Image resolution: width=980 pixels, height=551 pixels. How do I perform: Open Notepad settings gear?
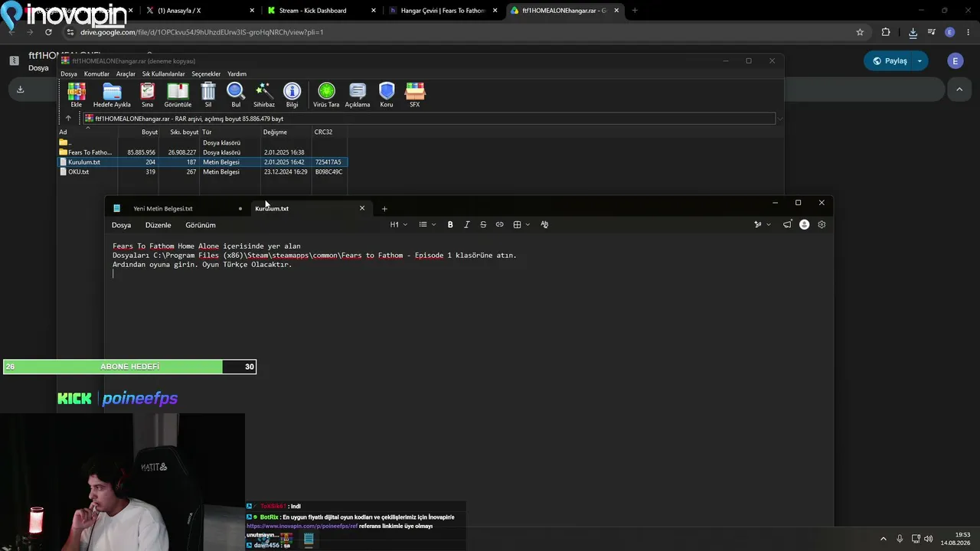[x=822, y=224]
